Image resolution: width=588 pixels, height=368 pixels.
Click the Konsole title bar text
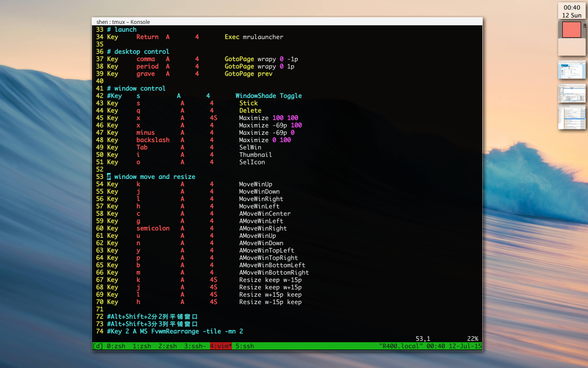(123, 22)
